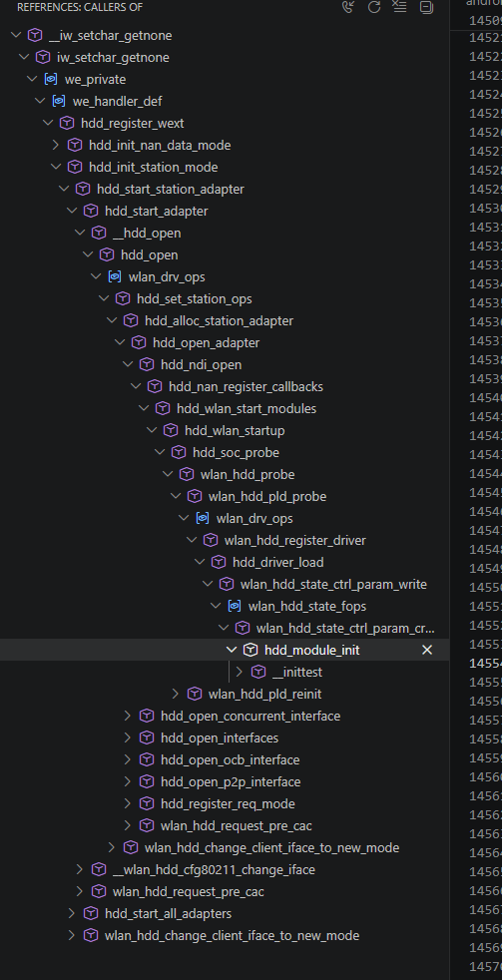Image resolution: width=502 pixels, height=980 pixels.
Task: Expand hdd_open_p2p_interface chevron
Action: pyautogui.click(x=128, y=781)
